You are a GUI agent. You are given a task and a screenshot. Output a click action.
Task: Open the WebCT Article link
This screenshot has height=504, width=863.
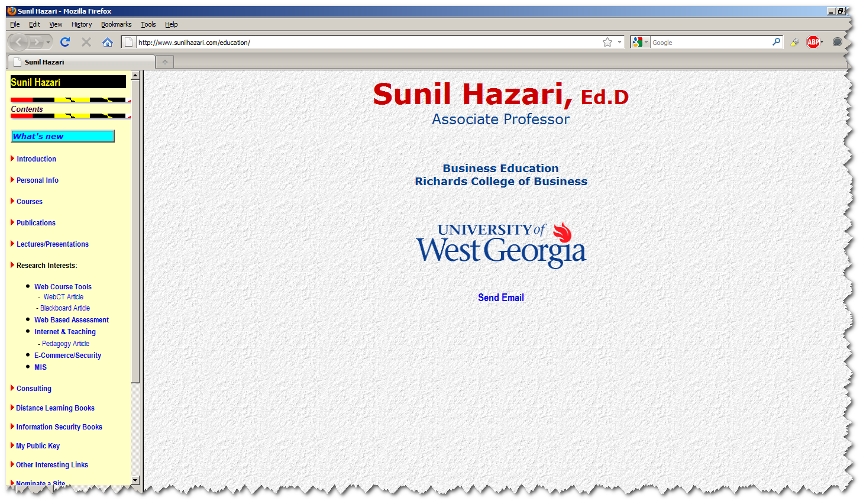(63, 297)
